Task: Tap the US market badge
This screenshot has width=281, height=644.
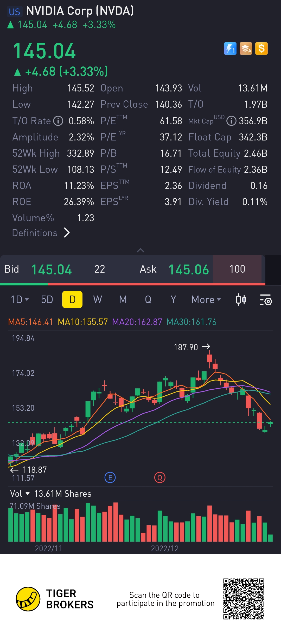Action: click(x=15, y=12)
